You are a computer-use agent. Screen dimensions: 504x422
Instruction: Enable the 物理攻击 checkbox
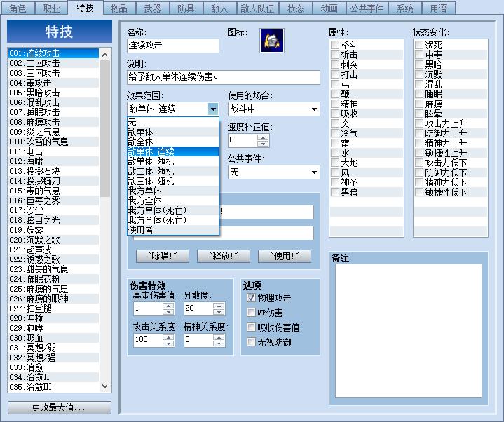251,298
